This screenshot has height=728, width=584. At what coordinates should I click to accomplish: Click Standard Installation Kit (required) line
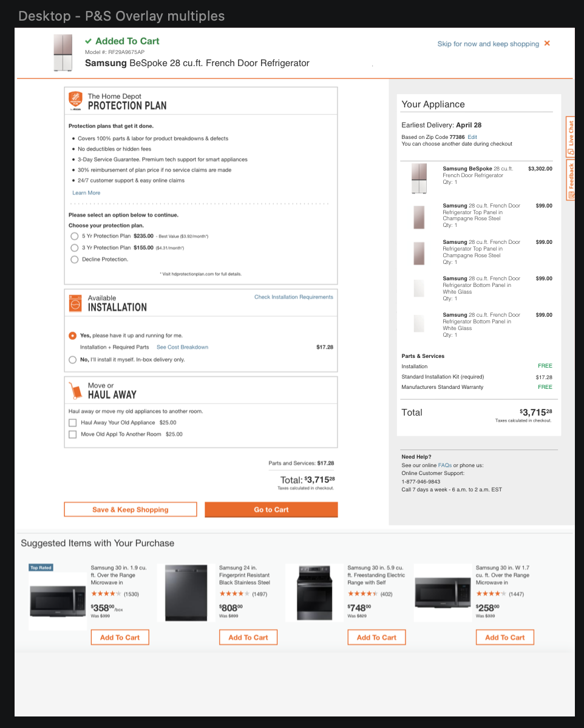[443, 377]
